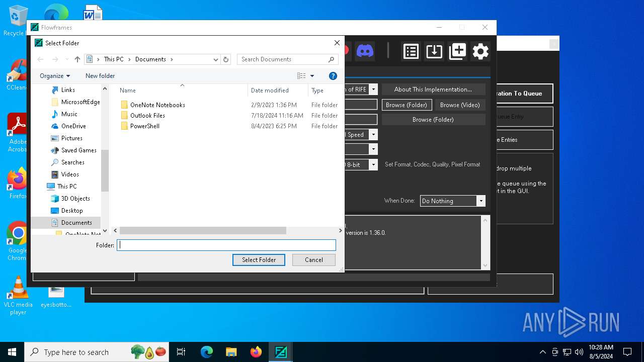The width and height of the screenshot is (644, 362).
Task: Click the navigation pane vertical scrollbar
Action: 105,171
